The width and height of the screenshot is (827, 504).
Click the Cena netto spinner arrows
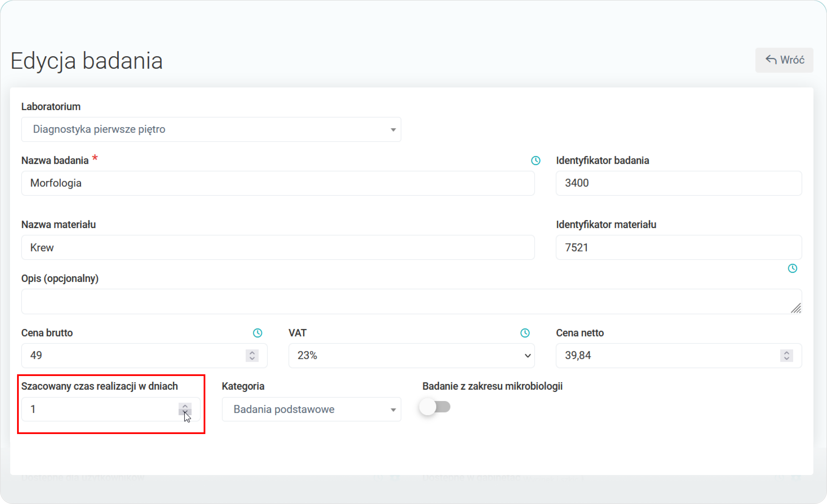click(786, 356)
